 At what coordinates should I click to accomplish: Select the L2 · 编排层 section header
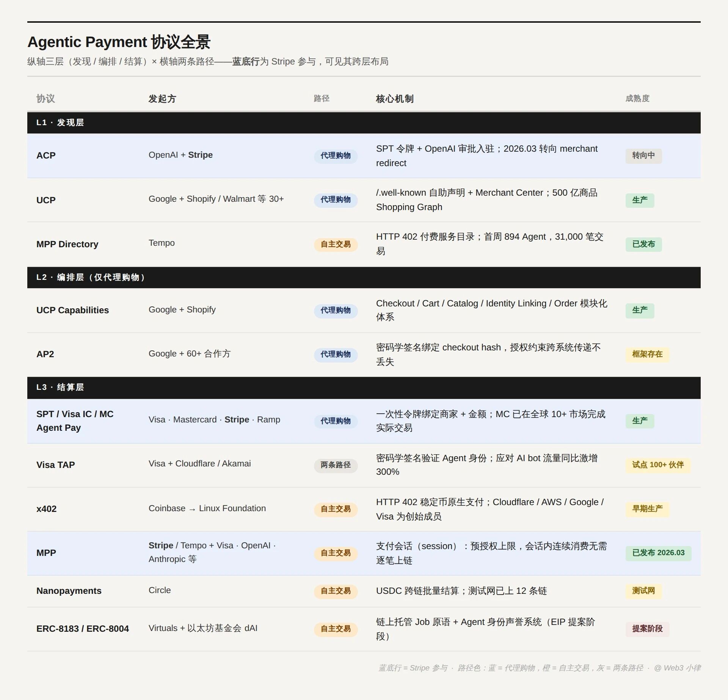(90, 277)
